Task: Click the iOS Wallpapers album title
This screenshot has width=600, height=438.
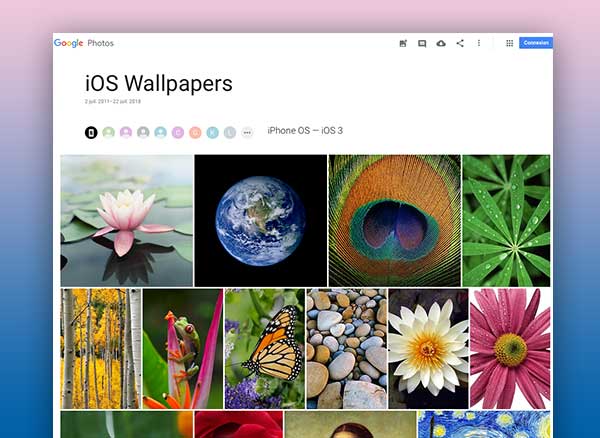Action: pos(159,83)
